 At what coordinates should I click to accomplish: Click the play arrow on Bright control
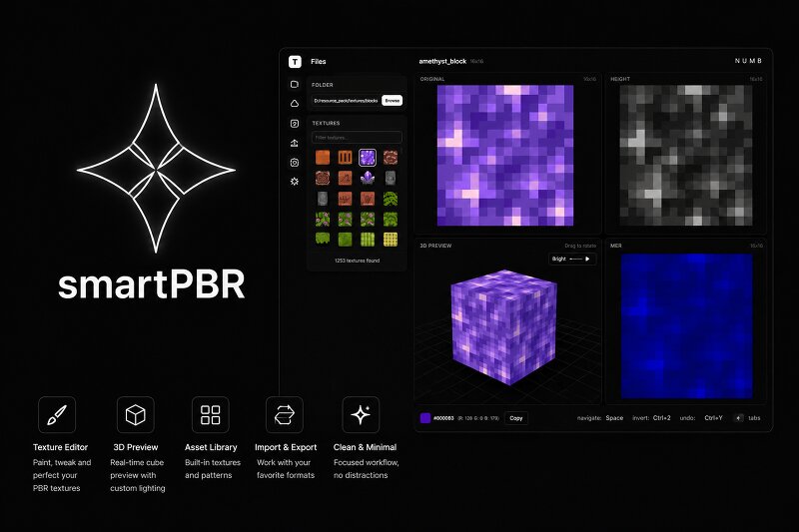point(587,260)
